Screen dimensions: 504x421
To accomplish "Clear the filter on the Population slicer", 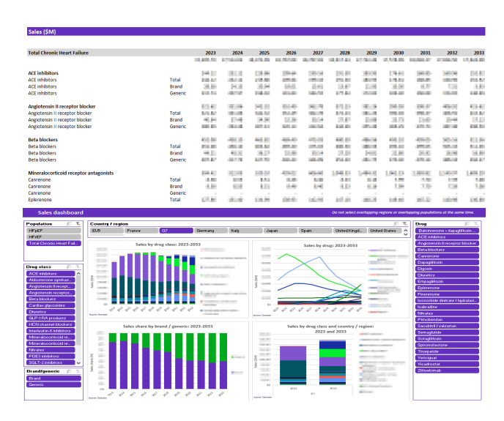I will tap(77, 223).
